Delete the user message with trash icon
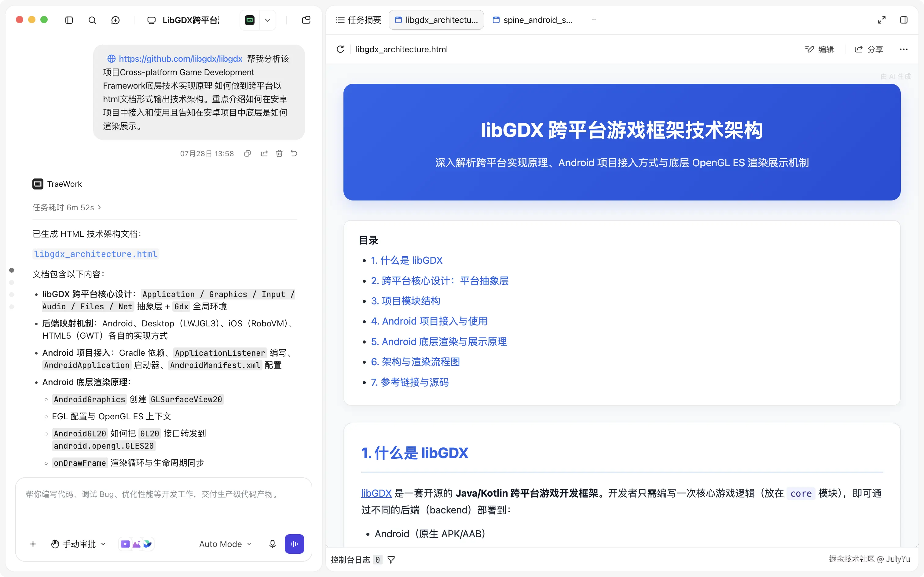Screen dimensions: 924x577 pyautogui.click(x=279, y=153)
